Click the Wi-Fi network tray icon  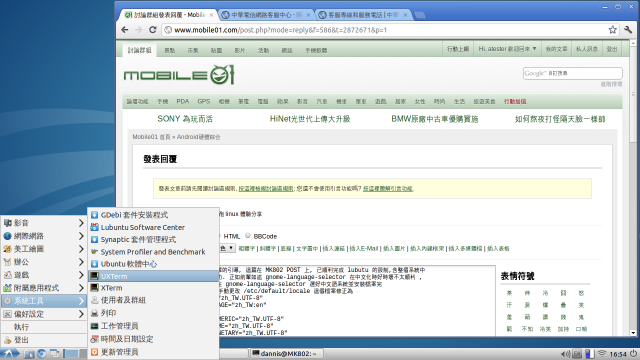[601, 354]
